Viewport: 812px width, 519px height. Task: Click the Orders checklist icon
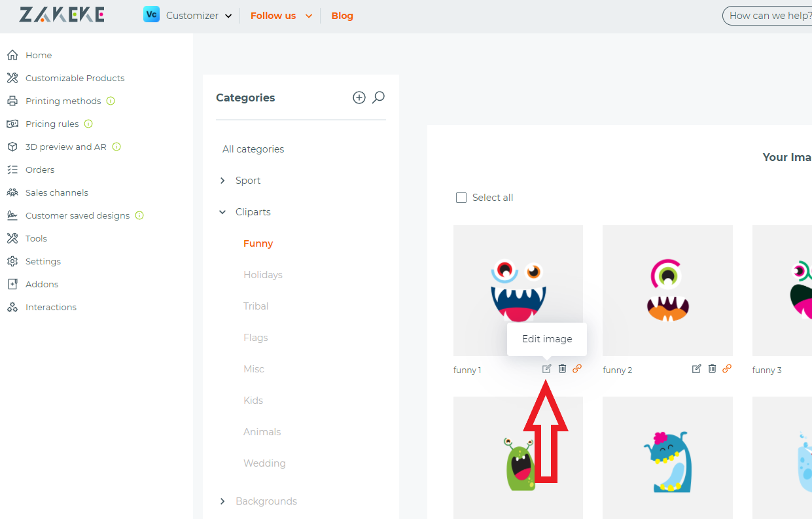(x=12, y=170)
